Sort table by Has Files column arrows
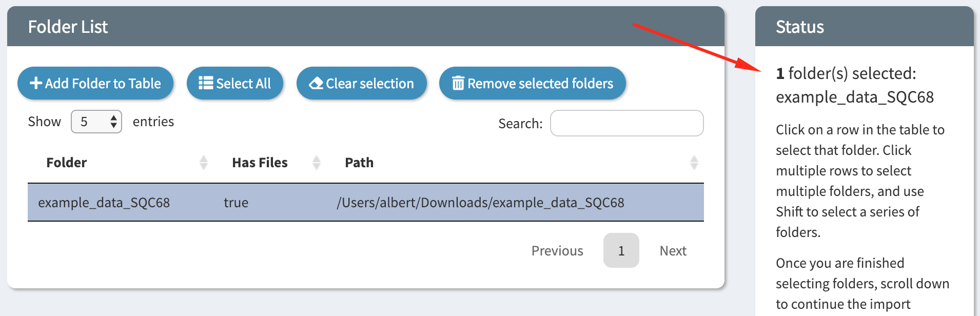 pyautogui.click(x=317, y=163)
